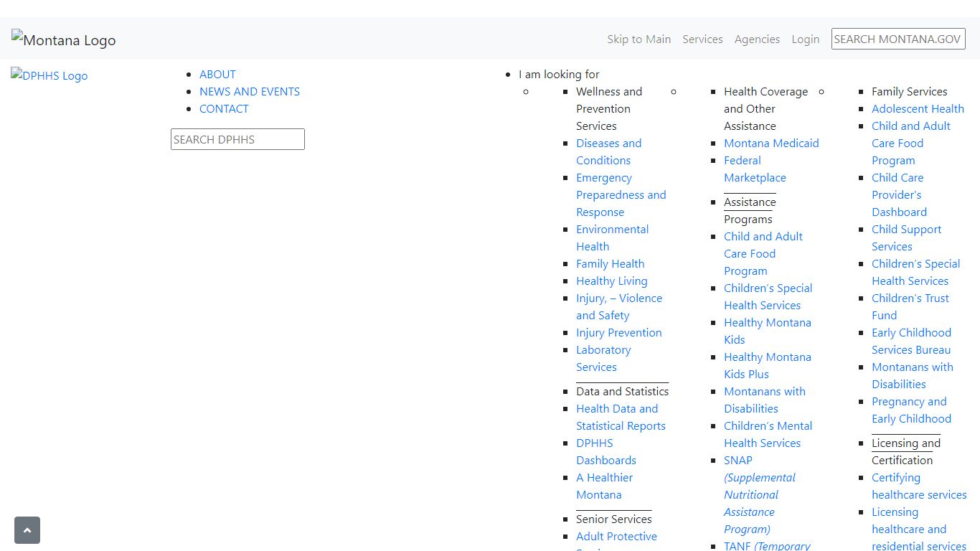980x551 pixels.
Task: Open DPHHS Dashboards link
Action: 606,451
